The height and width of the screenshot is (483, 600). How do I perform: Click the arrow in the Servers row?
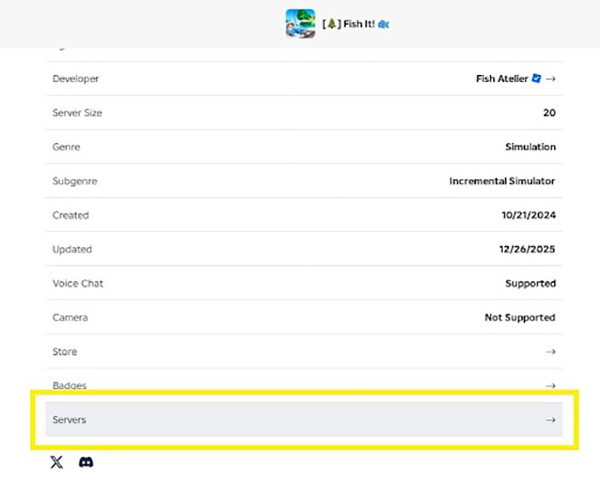(550, 420)
